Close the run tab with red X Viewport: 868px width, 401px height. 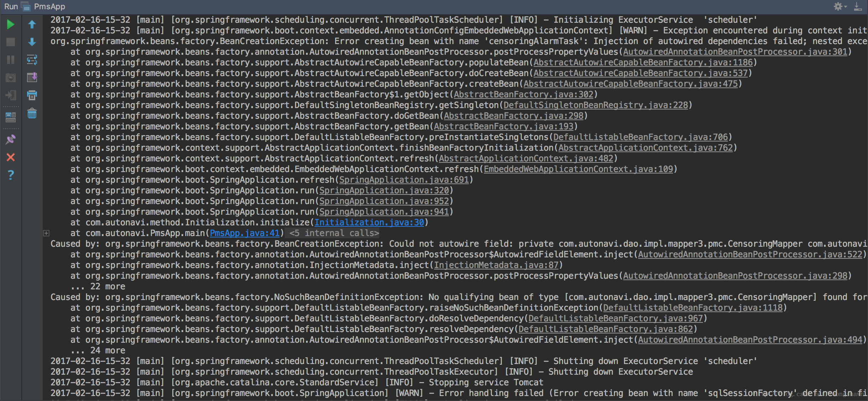tap(11, 157)
